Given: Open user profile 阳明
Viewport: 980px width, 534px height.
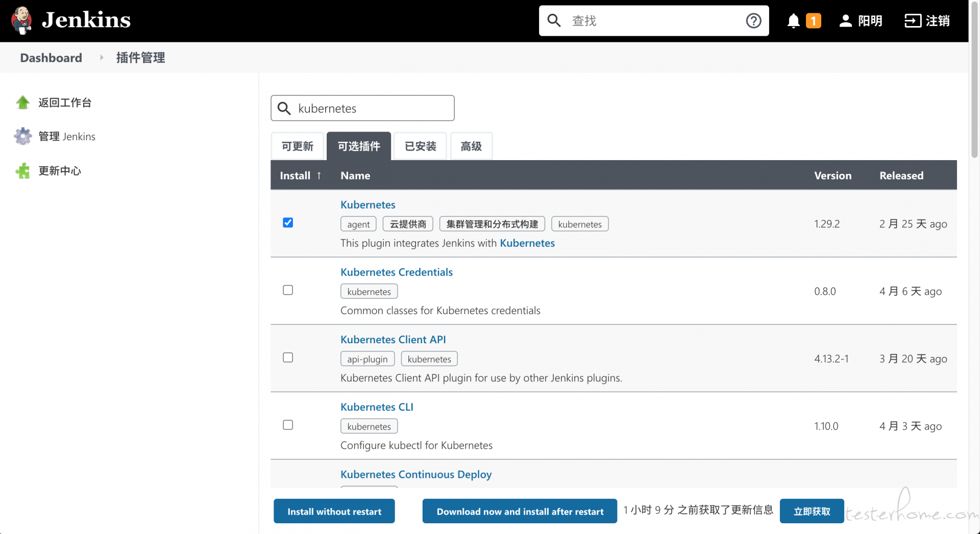Looking at the screenshot, I should tap(861, 21).
